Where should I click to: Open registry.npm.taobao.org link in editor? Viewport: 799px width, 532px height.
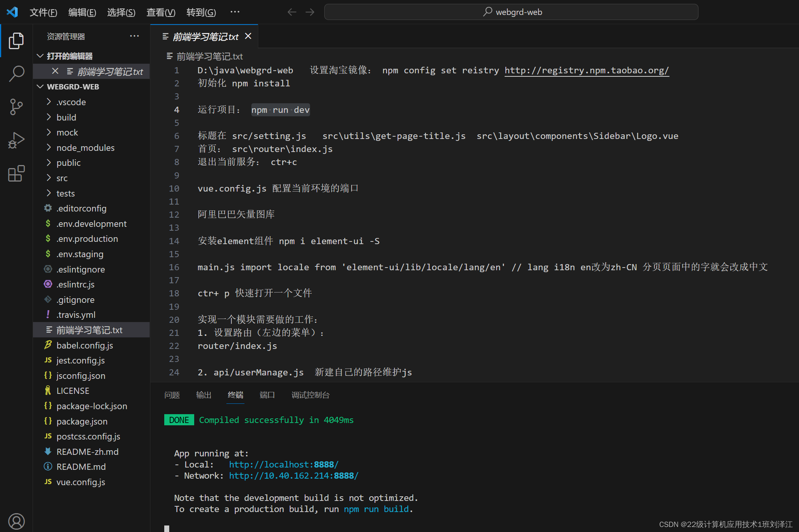coord(587,70)
